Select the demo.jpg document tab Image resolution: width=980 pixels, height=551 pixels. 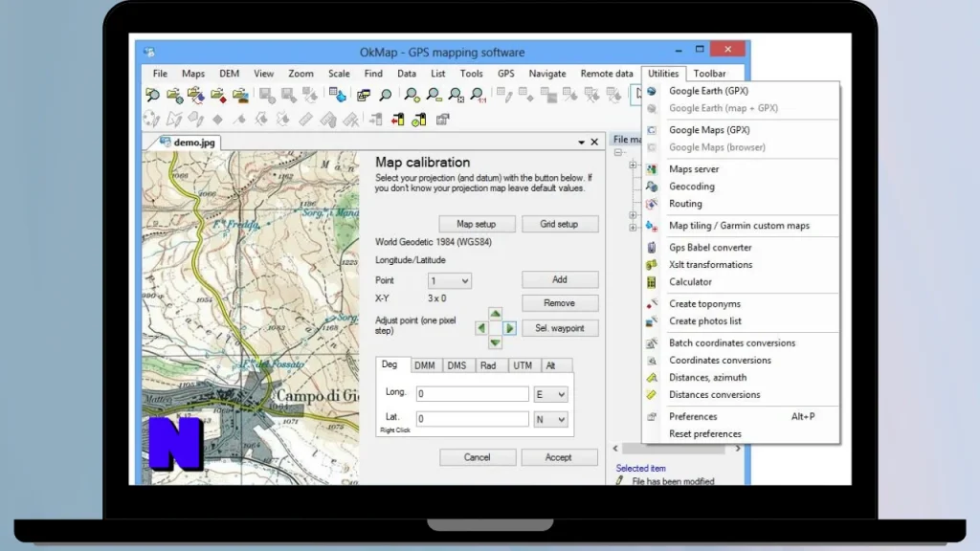[x=188, y=143]
